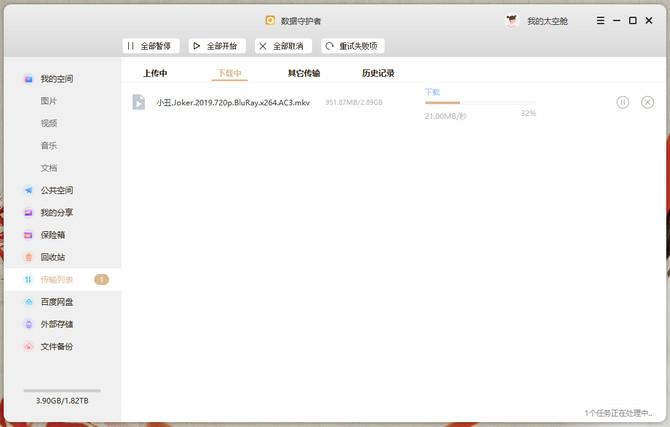
Task: Click the 公共空间 paper plane icon
Action: (28, 190)
